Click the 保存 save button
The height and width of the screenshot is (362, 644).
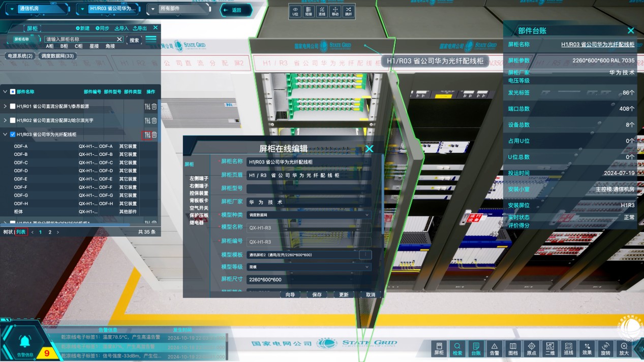click(317, 294)
